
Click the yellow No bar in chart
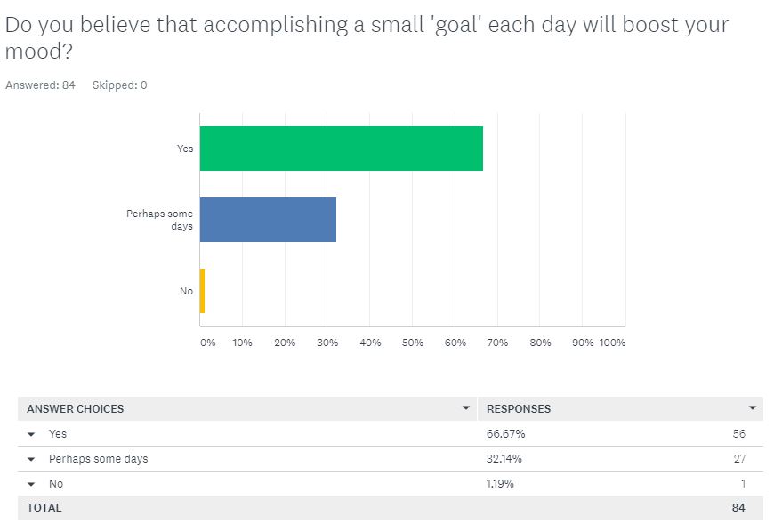[203, 291]
